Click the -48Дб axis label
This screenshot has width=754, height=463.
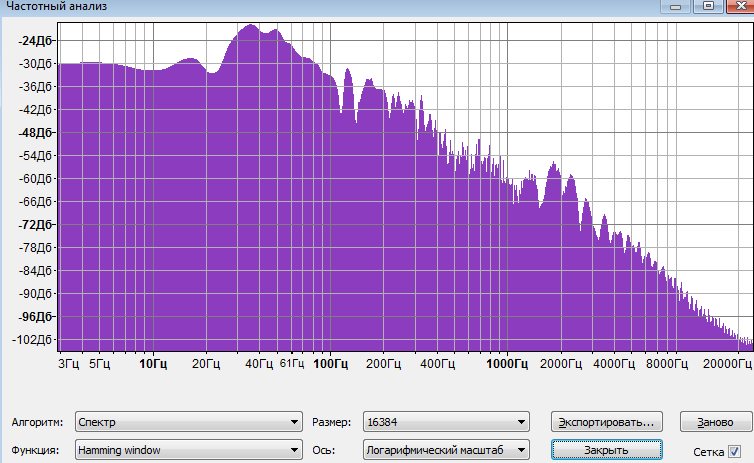point(35,133)
